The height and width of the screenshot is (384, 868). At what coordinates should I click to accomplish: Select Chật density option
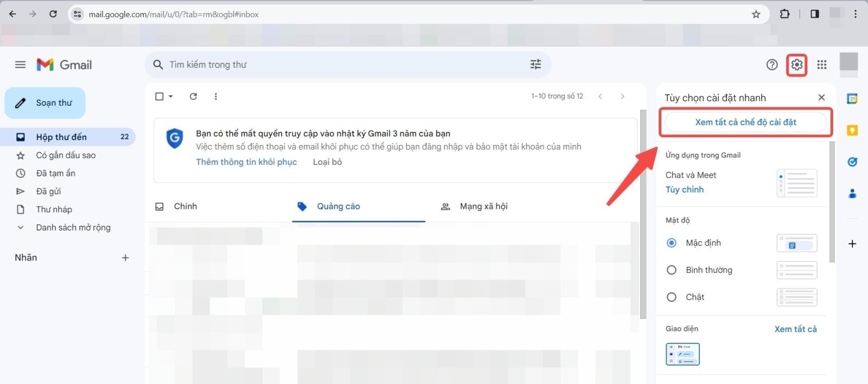(671, 297)
